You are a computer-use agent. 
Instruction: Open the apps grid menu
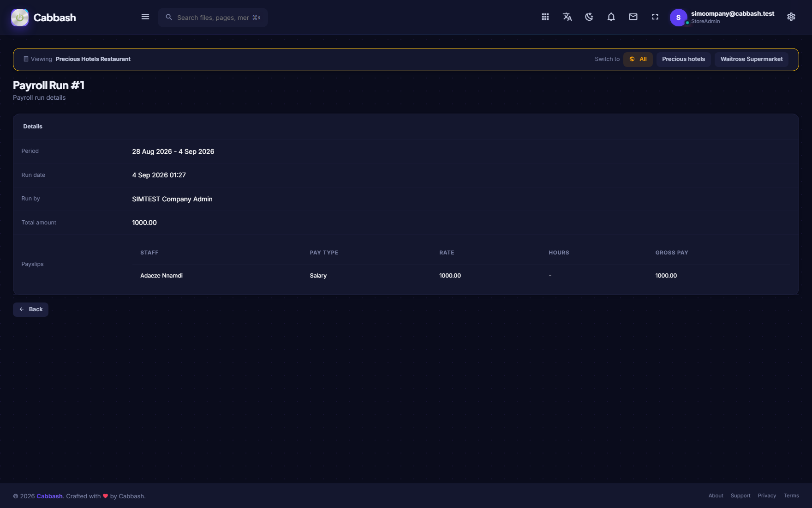pos(545,17)
